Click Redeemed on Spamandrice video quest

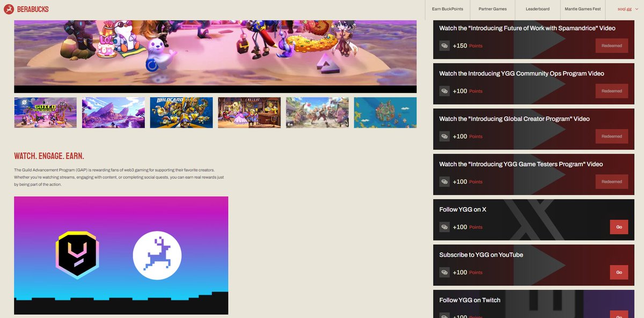coord(611,46)
